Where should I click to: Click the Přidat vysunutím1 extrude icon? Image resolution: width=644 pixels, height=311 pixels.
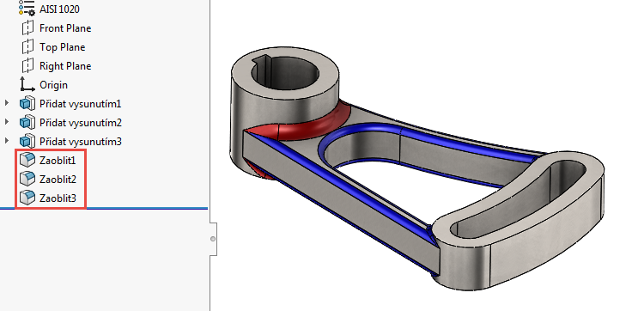(x=27, y=104)
